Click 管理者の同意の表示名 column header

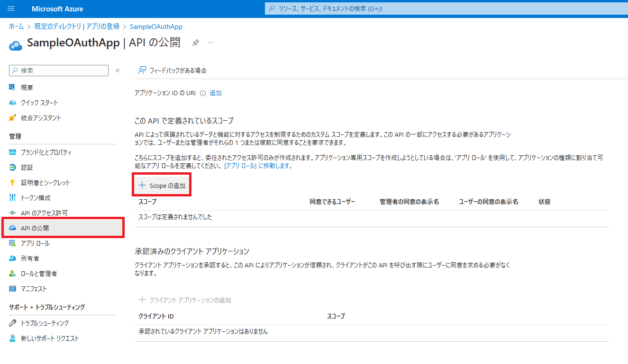(410, 202)
